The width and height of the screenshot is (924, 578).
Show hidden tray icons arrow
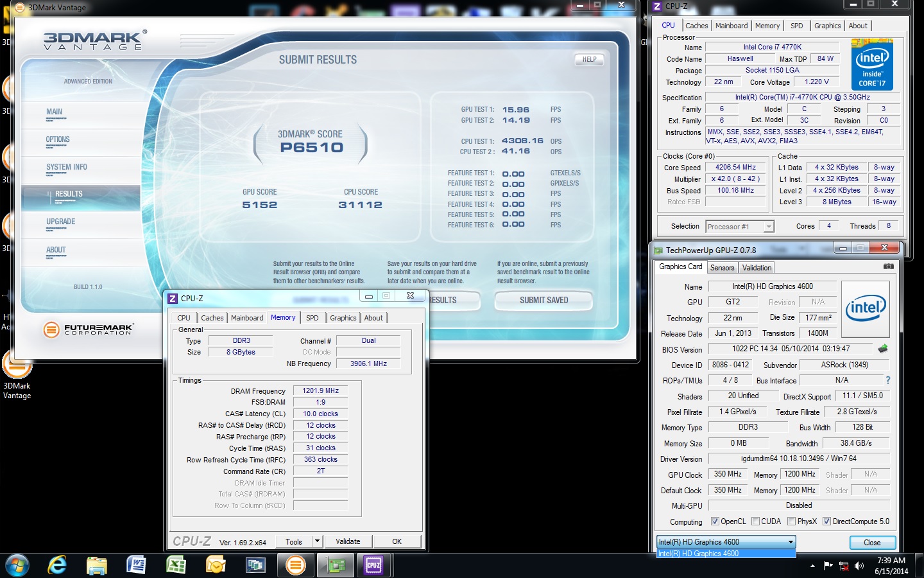[x=812, y=566]
